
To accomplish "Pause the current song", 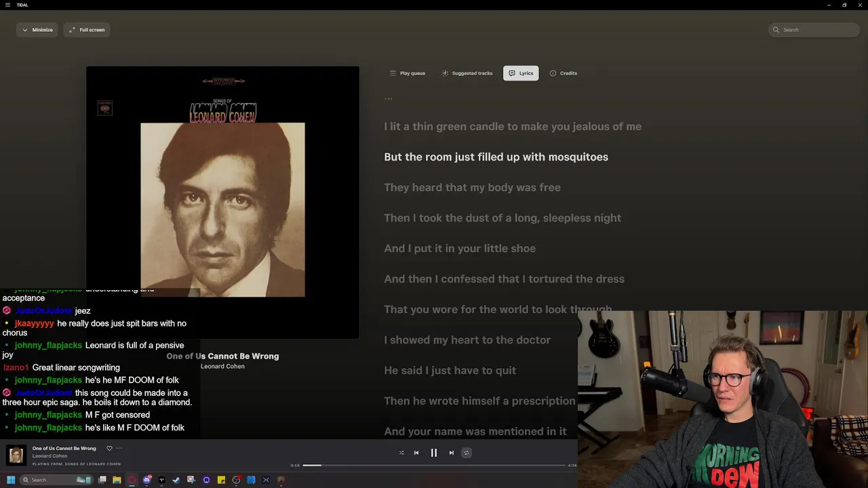I will pyautogui.click(x=434, y=453).
